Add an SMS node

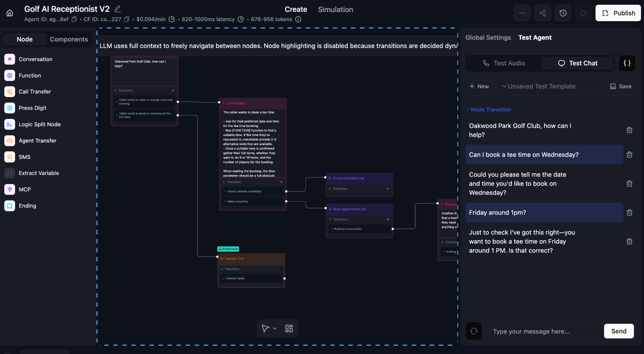pos(24,157)
